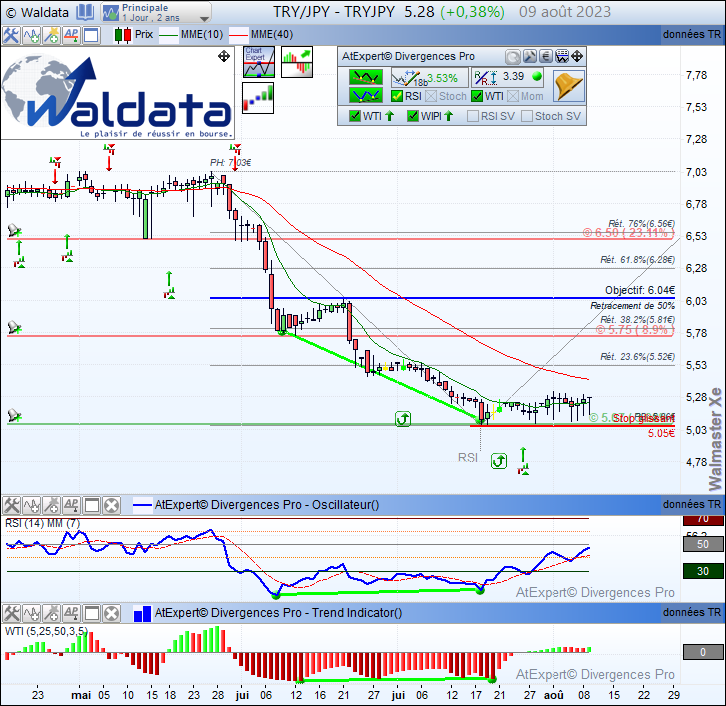The width and height of the screenshot is (726, 706).
Task: Click alert bell at the 5.75 level
Action: coord(14,327)
